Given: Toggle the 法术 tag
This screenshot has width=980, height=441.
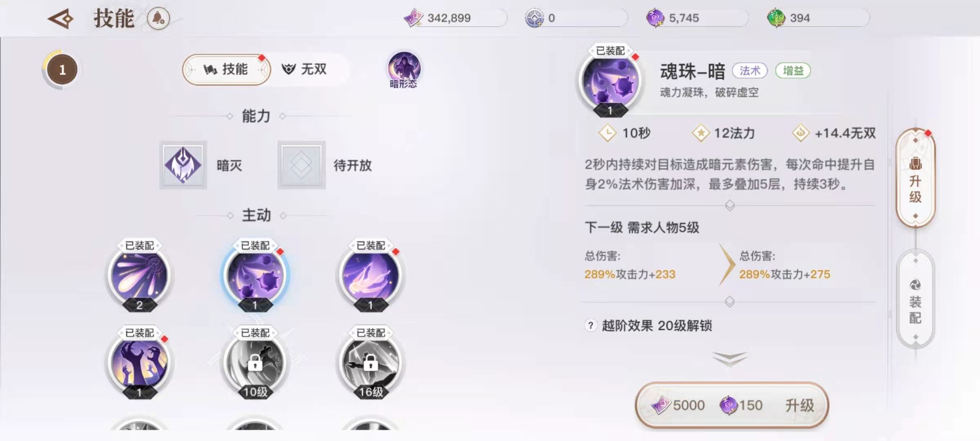Looking at the screenshot, I should pyautogui.click(x=750, y=71).
